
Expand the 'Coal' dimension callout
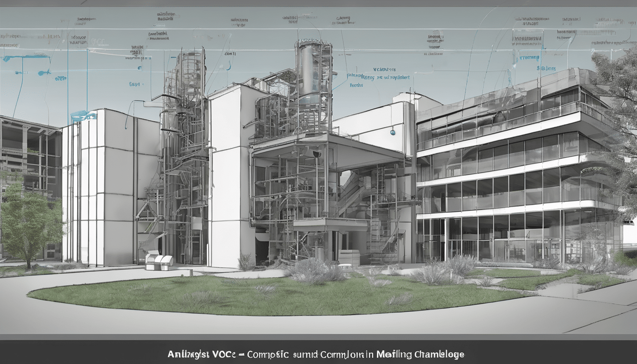click(230, 54)
